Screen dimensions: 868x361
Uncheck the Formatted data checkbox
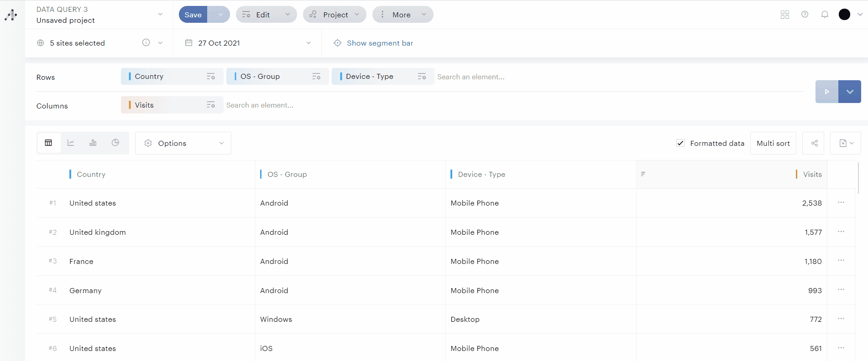click(680, 143)
